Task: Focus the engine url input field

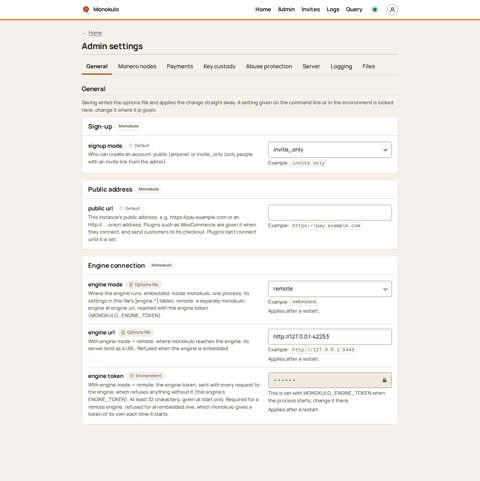Action: pyautogui.click(x=330, y=336)
